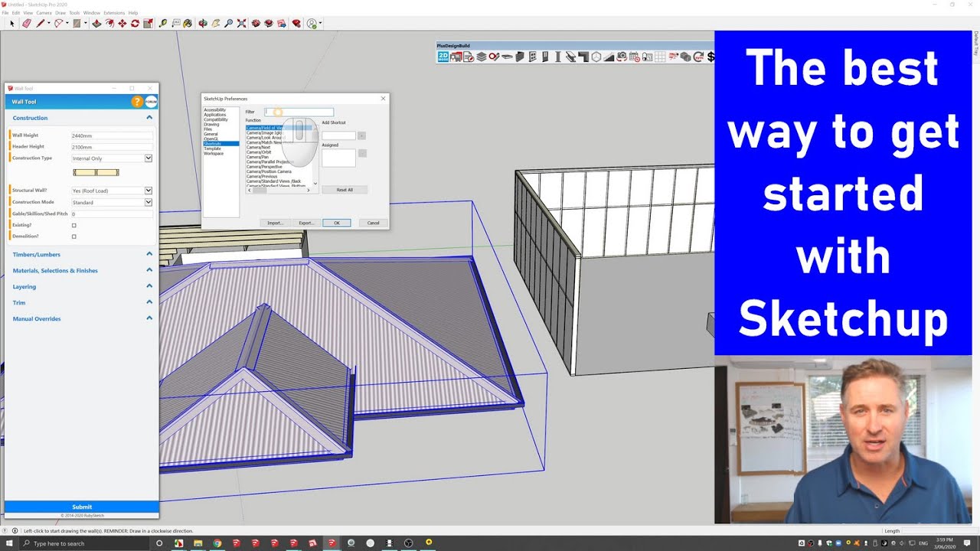Activate the Line pencil tool
The width and height of the screenshot is (980, 551).
point(41,24)
